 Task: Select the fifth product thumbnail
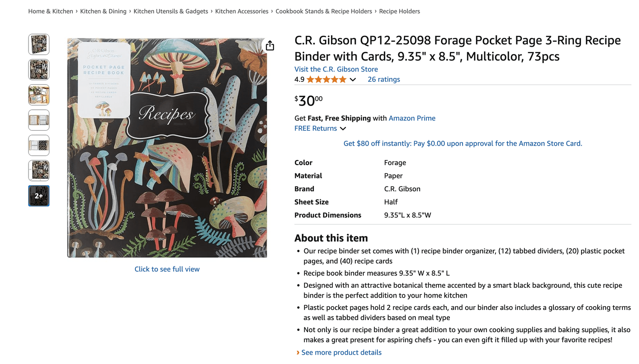click(x=39, y=145)
